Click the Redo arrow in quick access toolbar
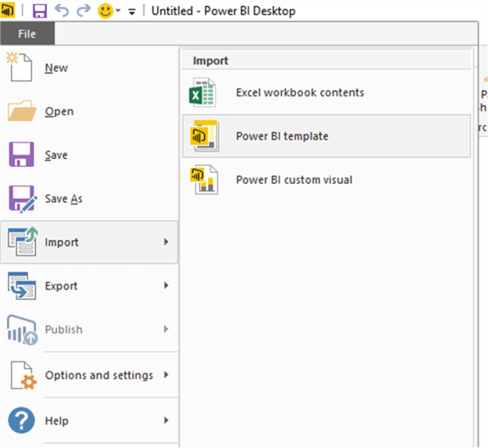 (x=84, y=10)
